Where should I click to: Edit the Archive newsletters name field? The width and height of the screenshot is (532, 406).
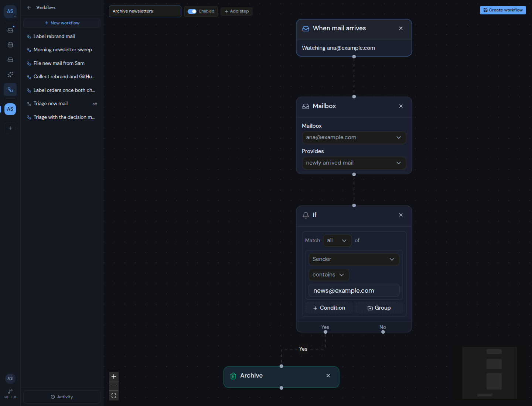pos(145,11)
